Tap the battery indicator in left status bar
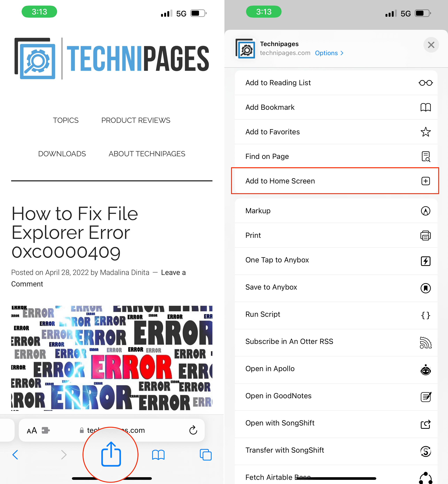This screenshot has height=484, width=448. pos(198,13)
